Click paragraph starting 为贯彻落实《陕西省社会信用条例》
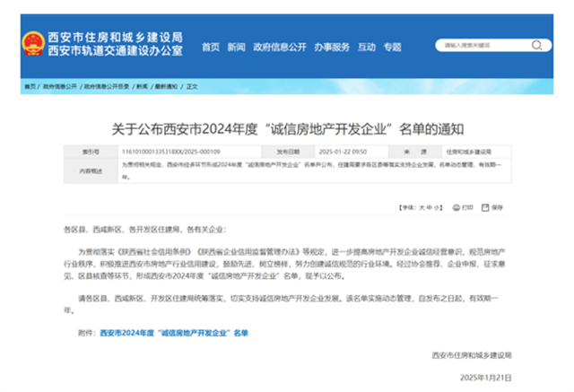The width and height of the screenshot is (574, 392). (284, 264)
